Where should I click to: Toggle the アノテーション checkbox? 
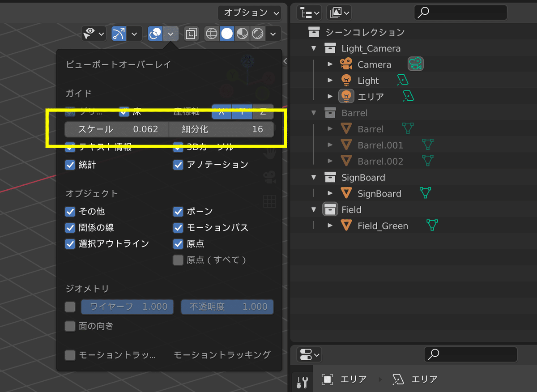pos(178,165)
